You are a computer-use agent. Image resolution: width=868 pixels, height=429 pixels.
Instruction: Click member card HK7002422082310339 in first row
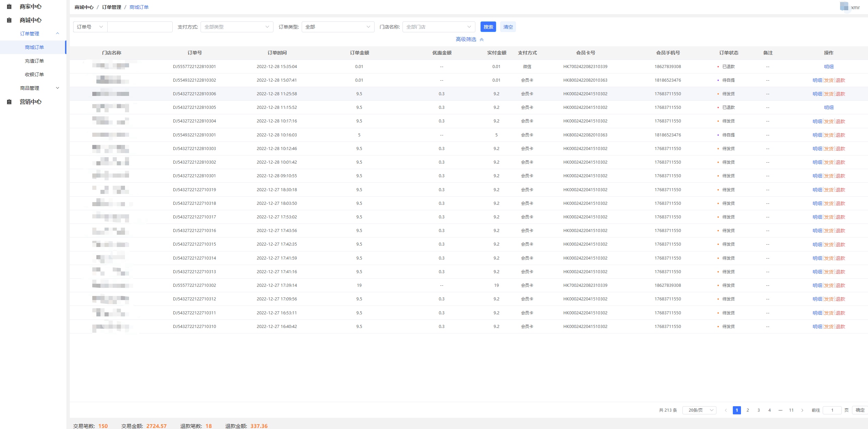pyautogui.click(x=585, y=66)
